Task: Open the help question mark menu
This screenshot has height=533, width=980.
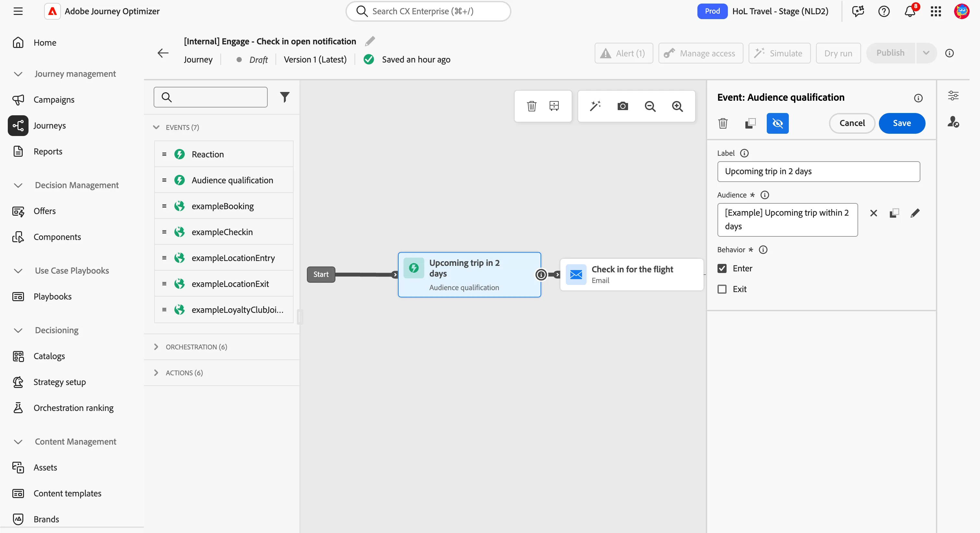Action: click(x=884, y=11)
